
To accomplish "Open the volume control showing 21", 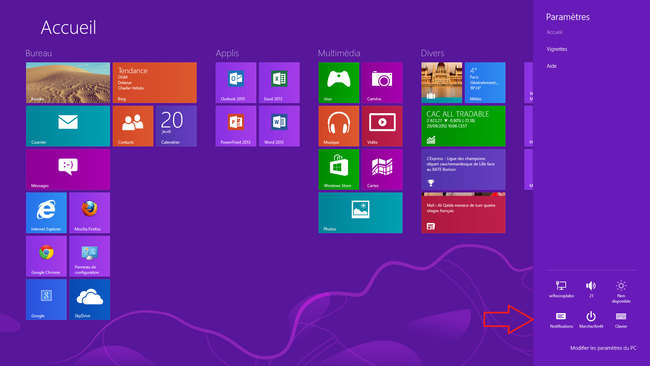I will (591, 289).
